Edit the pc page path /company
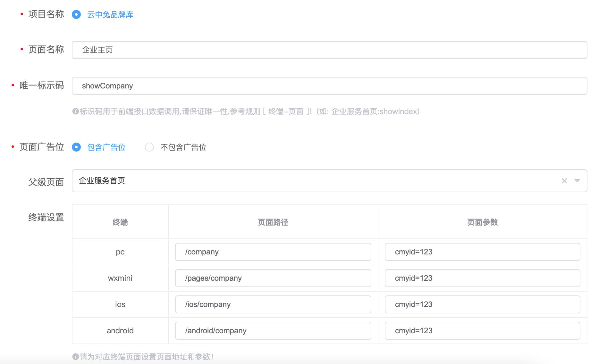 click(x=273, y=252)
